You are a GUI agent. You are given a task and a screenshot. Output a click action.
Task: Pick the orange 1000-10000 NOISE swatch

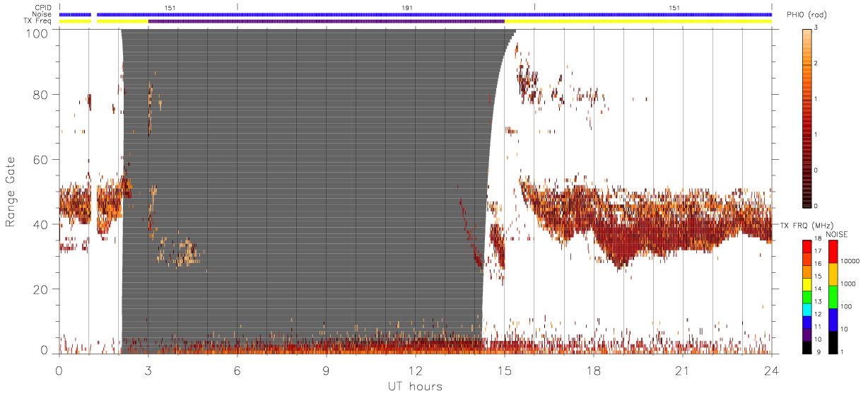pyautogui.click(x=833, y=274)
